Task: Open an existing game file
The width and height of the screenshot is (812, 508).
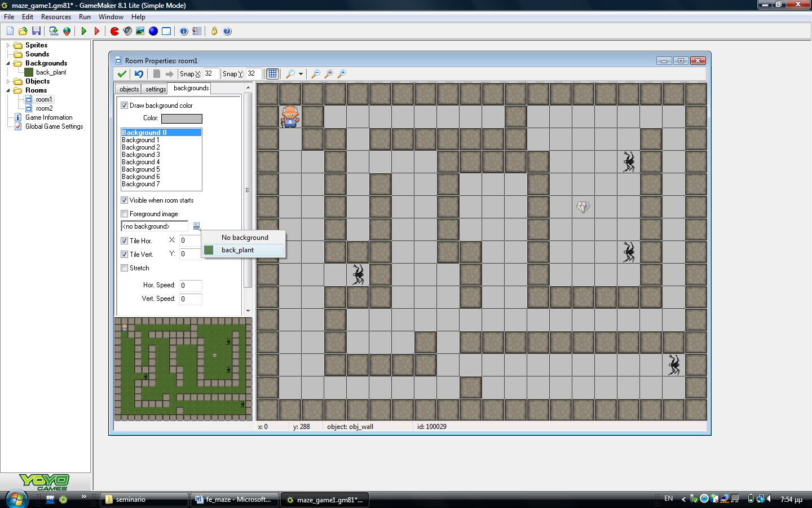Action: coord(23,31)
